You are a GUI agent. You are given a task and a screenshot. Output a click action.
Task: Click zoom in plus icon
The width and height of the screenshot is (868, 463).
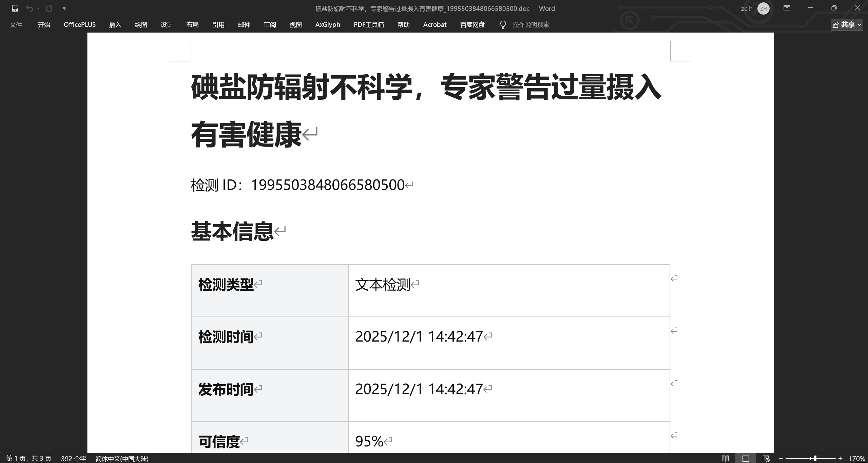tap(840, 459)
